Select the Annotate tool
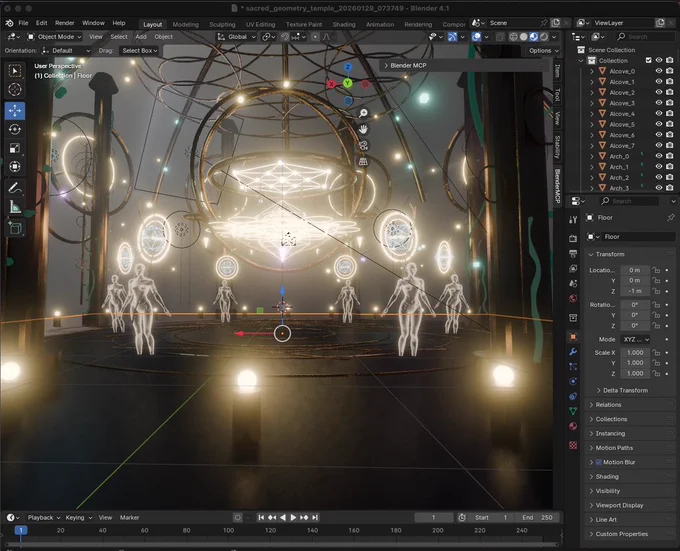This screenshot has width=680, height=551. pyautogui.click(x=15, y=188)
